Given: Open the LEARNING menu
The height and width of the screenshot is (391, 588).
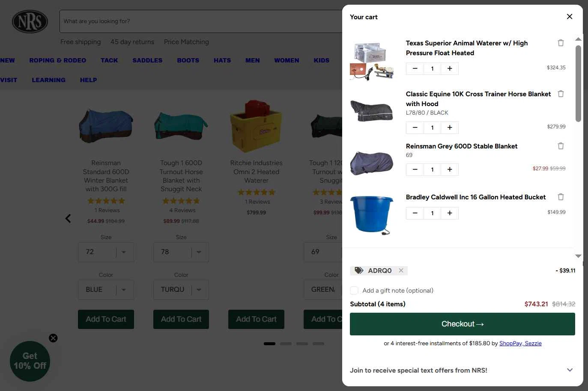Looking at the screenshot, I should tap(49, 80).
